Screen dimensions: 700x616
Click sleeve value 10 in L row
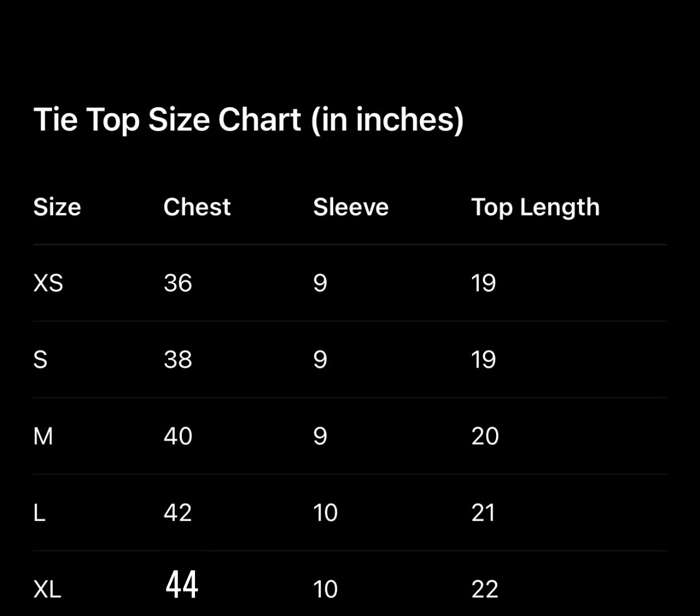[325, 513]
